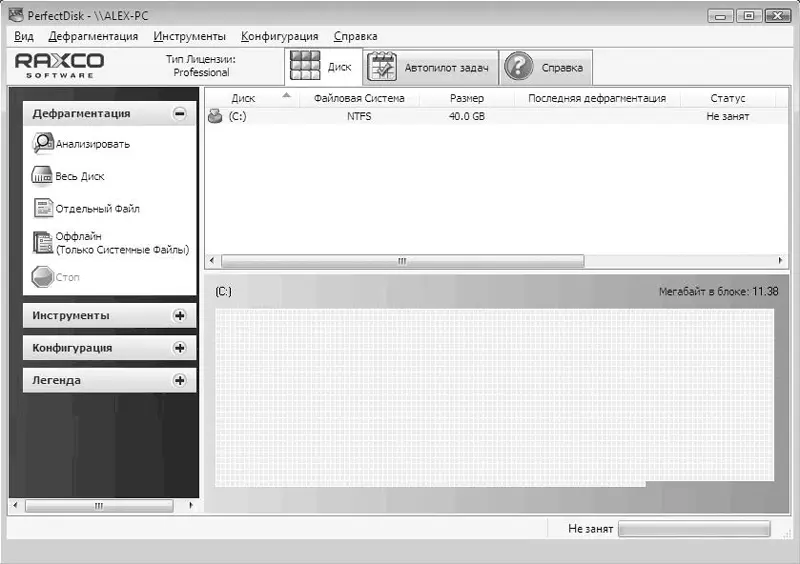Click the Справка question mark icon
Image resolution: width=800 pixels, height=564 pixels.
[518, 67]
